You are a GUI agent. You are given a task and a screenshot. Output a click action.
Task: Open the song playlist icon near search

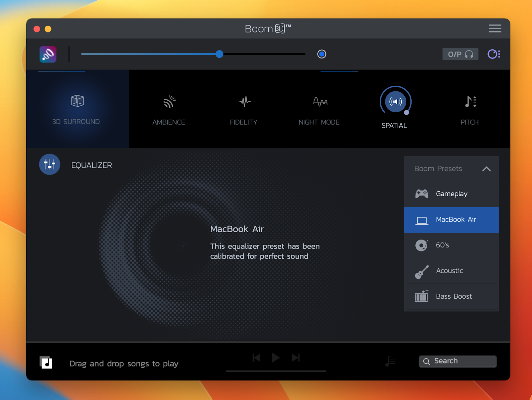pyautogui.click(x=390, y=361)
